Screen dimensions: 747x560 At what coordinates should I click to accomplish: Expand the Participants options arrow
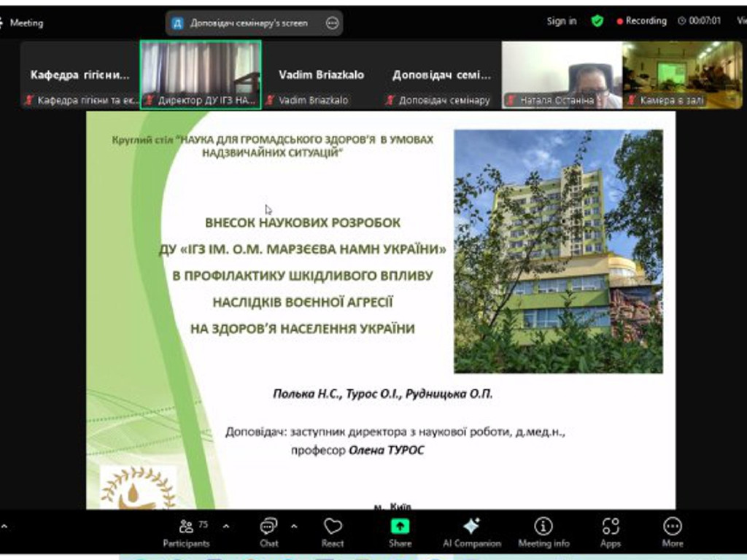(226, 526)
